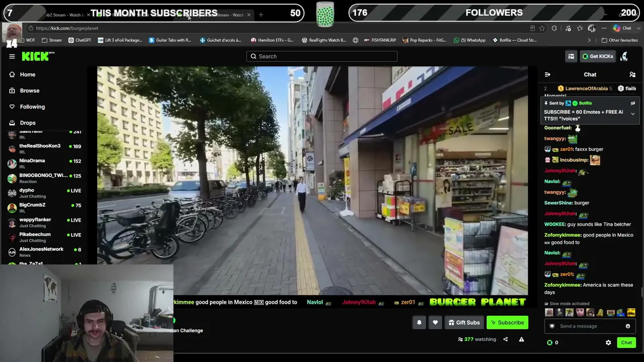Open the Stream bookmark folder
644x362 pixels.
(x=52, y=40)
